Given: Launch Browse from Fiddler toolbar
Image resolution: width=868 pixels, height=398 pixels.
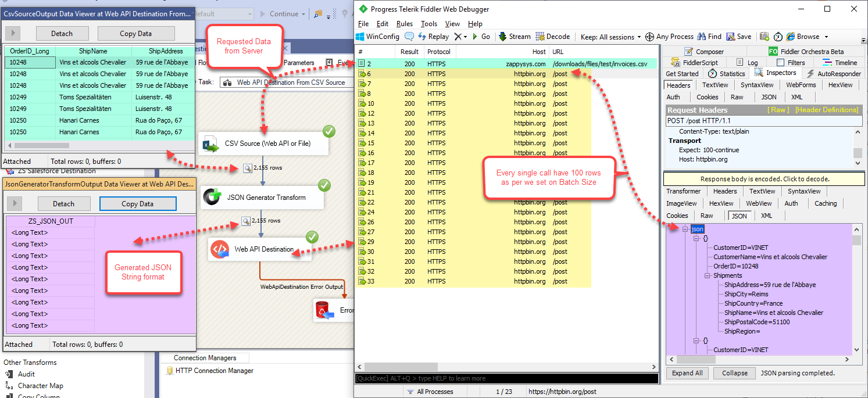Looking at the screenshot, I should point(803,37).
